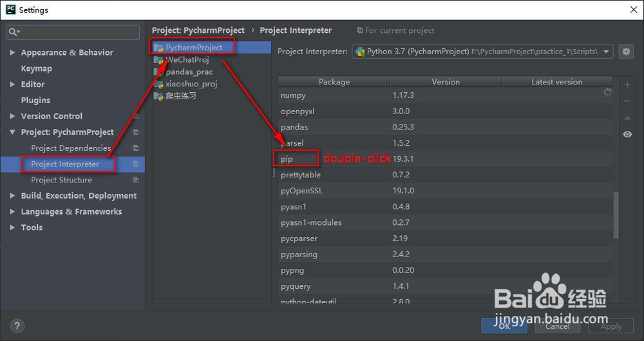This screenshot has height=341, width=644.
Task: Collapse the Project: PycharmProject section
Action: tap(12, 132)
